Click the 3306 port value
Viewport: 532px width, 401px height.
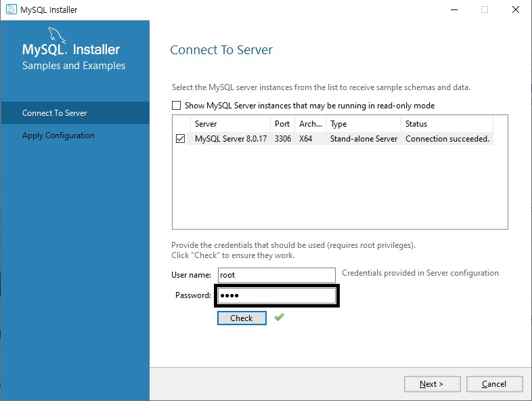283,139
